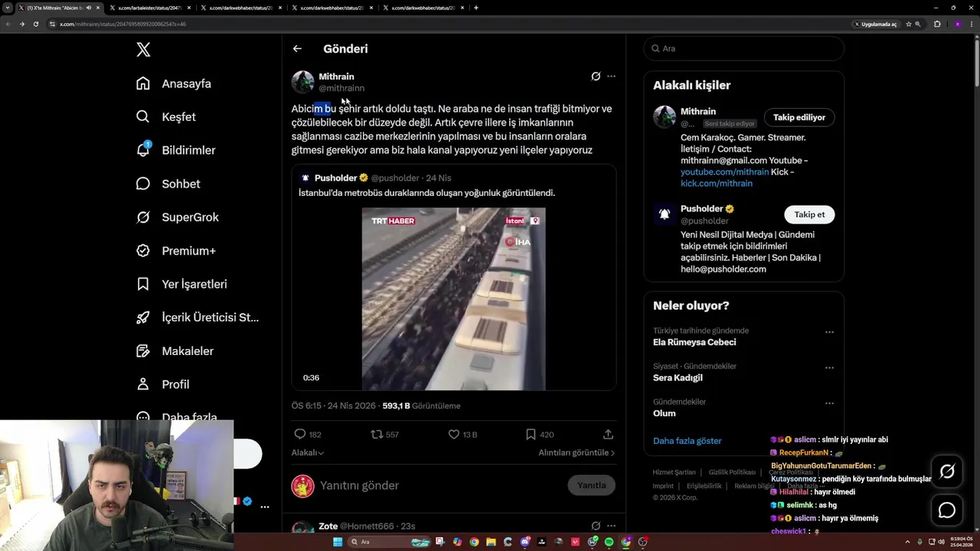Image resolution: width=980 pixels, height=551 pixels.
Task: Open more options for Olum trend
Action: pos(829,403)
